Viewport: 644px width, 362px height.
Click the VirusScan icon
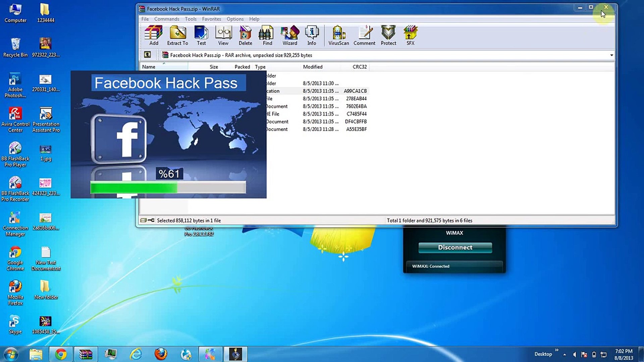338,35
